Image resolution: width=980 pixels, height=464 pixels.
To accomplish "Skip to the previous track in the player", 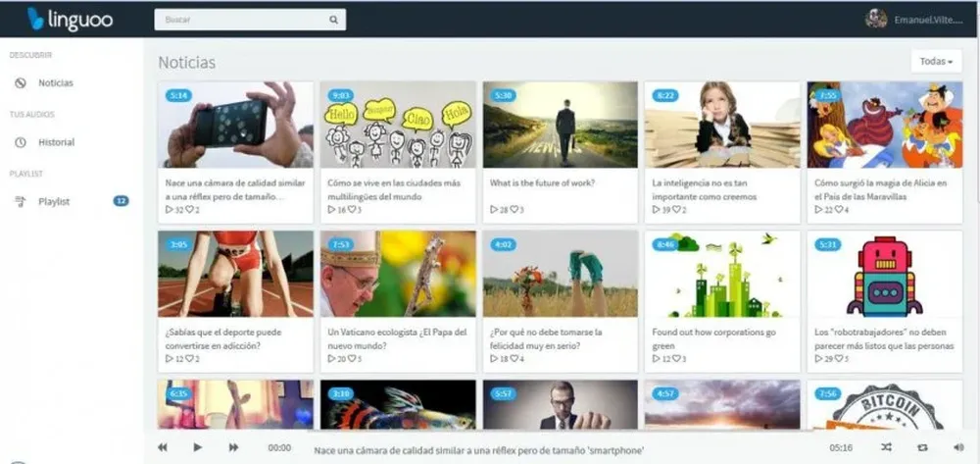I will click(x=163, y=447).
